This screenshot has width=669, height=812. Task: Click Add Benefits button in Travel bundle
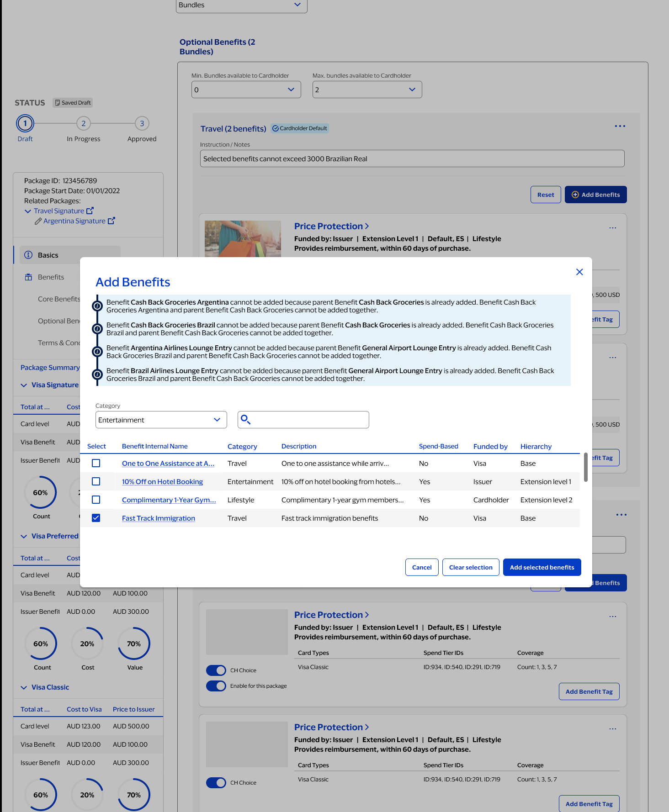point(596,195)
